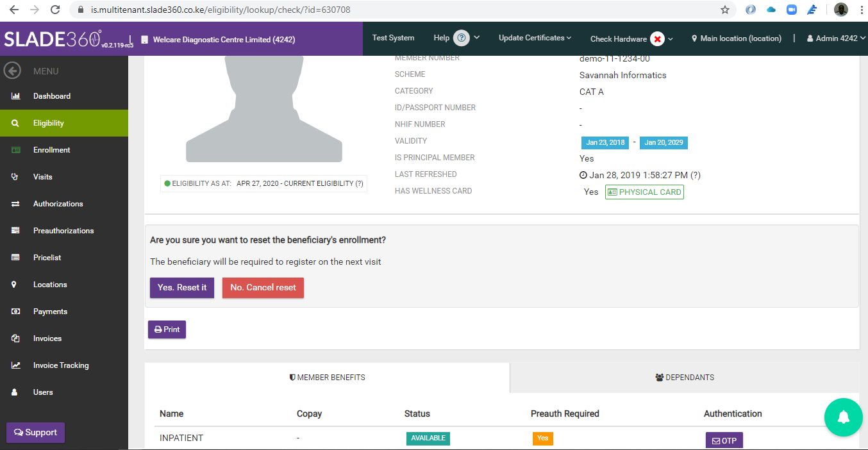Switch to the MEMBER BENEFITS tab

(328, 378)
